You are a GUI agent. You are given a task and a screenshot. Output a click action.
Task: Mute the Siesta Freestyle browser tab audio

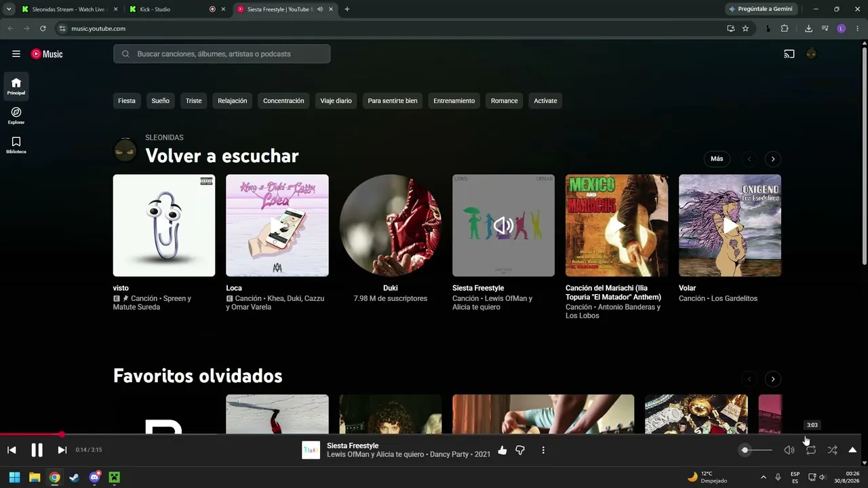(320, 9)
